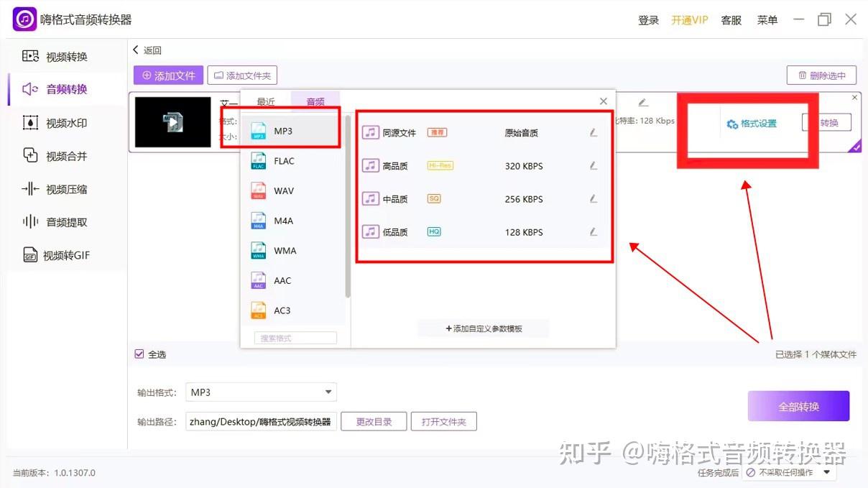Select M4A format in list
The width and height of the screenshot is (868, 488).
click(294, 221)
